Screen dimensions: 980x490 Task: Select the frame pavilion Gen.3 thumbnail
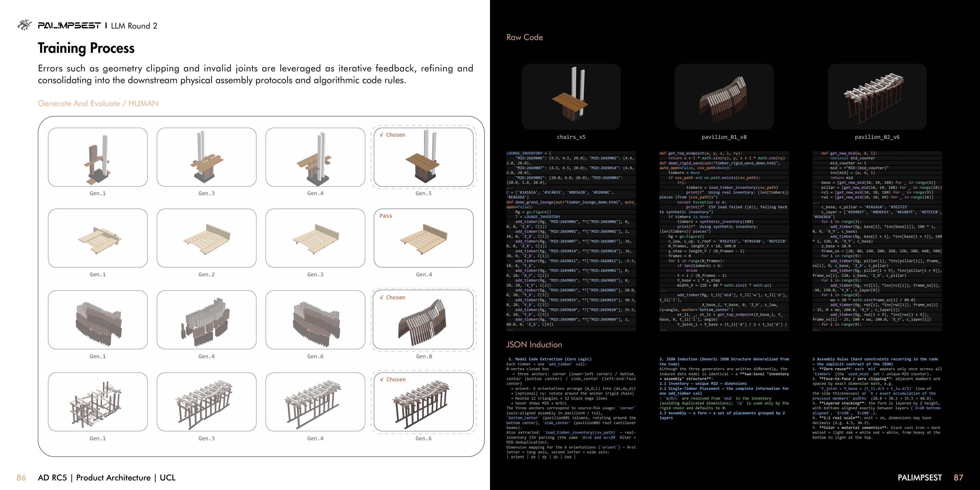coord(207,402)
